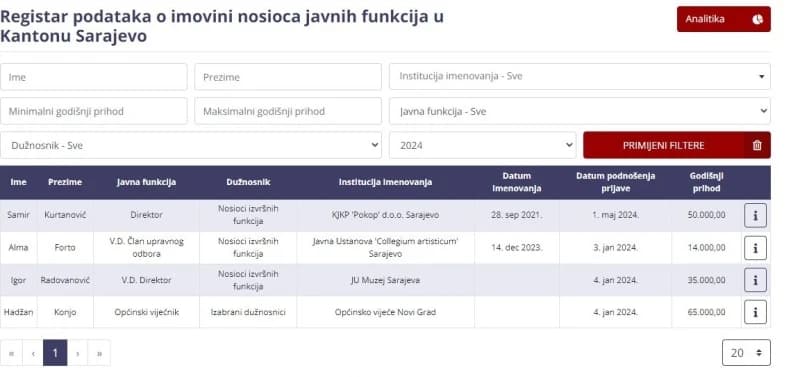Image resolution: width=800 pixels, height=377 pixels.
Task: Expand Institucija imenovanja dropdown
Action: (x=580, y=77)
